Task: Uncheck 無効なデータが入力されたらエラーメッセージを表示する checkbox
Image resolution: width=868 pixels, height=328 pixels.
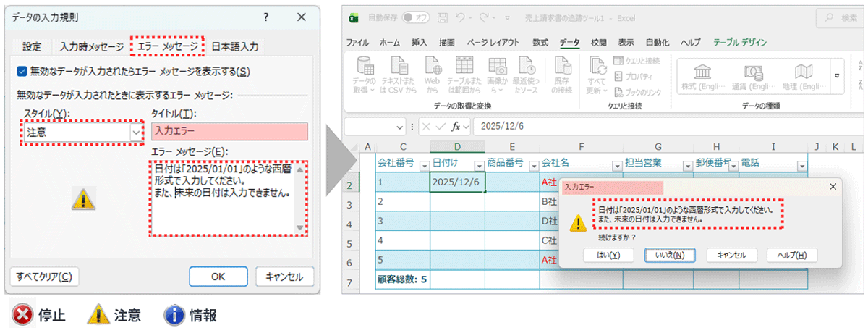Action: point(22,71)
